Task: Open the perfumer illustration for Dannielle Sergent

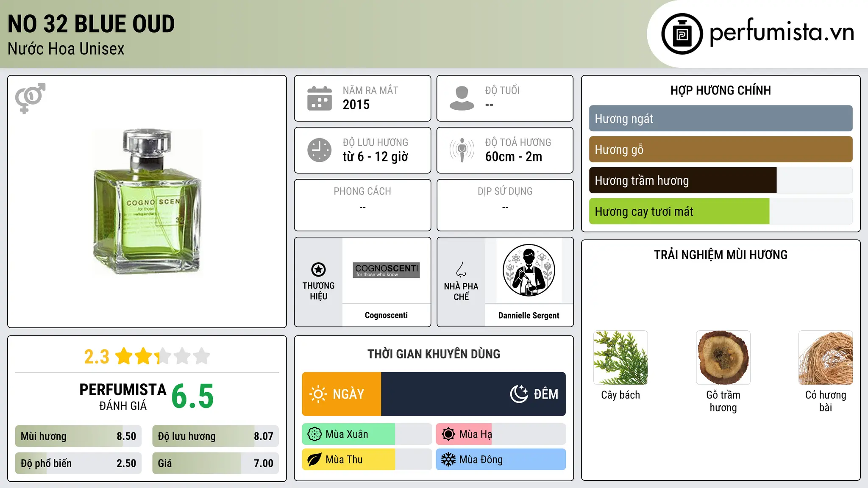Action: point(529,270)
